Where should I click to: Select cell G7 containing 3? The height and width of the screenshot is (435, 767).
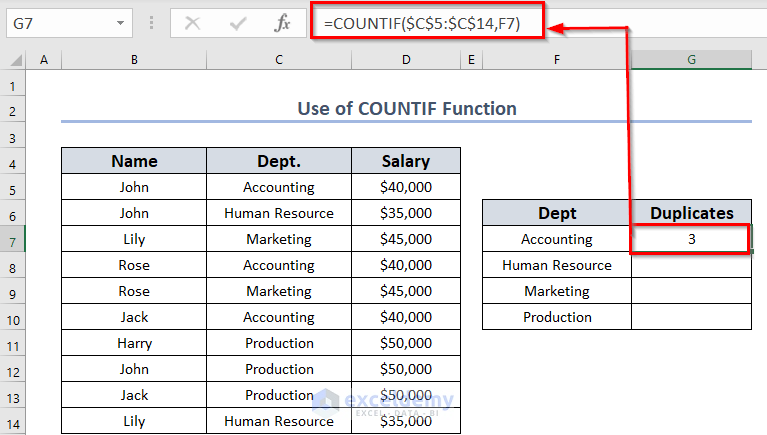tap(691, 239)
